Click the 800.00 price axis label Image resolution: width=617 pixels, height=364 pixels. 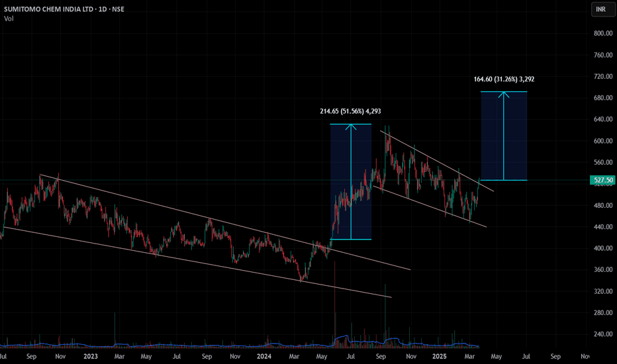point(603,34)
